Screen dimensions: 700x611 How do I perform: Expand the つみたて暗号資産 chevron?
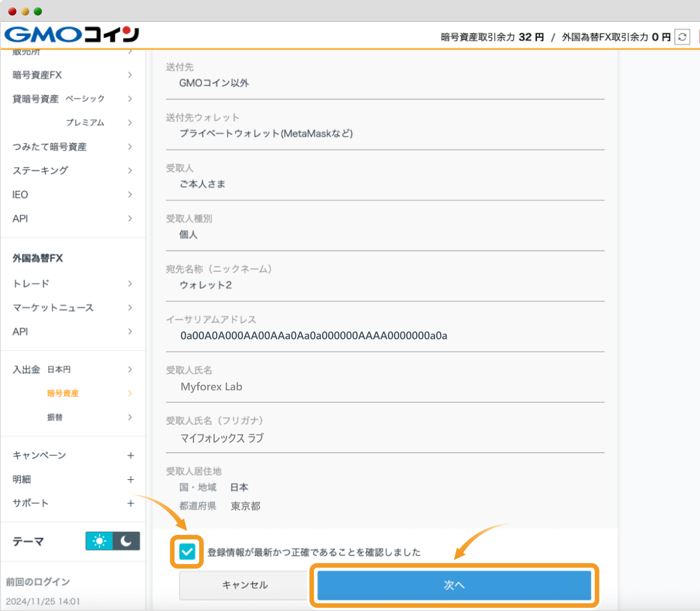[130, 147]
